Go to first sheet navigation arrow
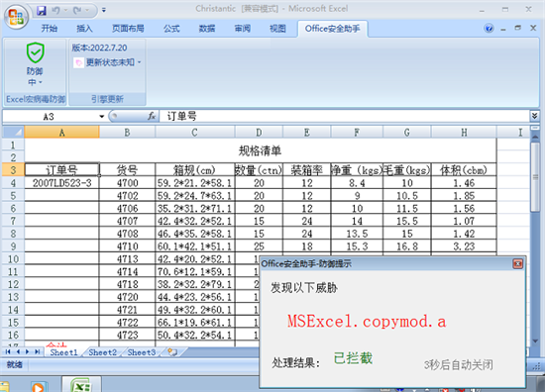This screenshot has height=392, width=545. [8, 352]
